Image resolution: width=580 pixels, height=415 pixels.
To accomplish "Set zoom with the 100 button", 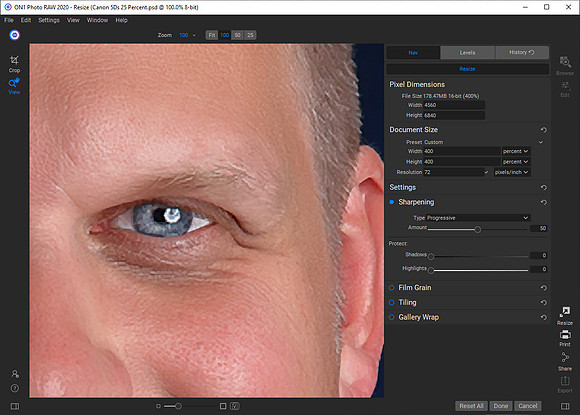I will [x=225, y=35].
